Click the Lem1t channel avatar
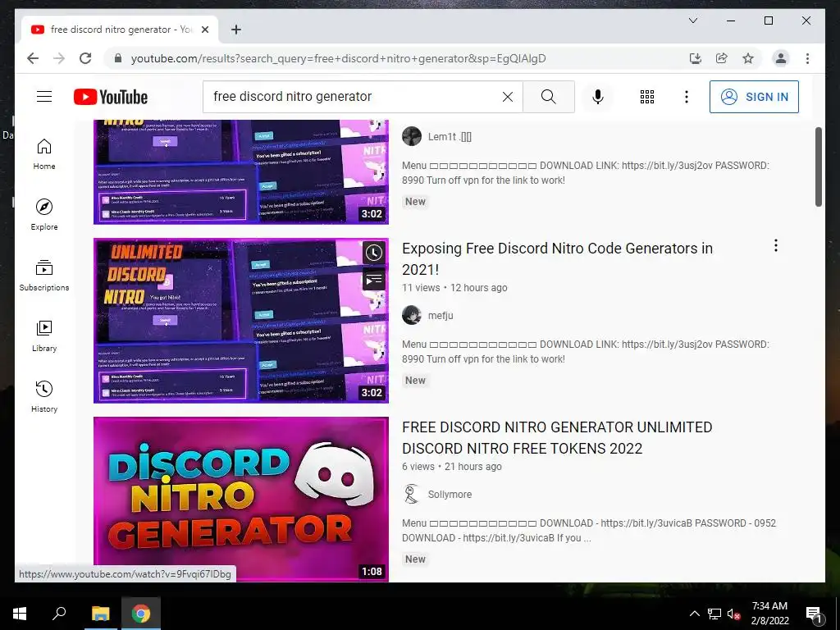840x630 pixels. (412, 136)
